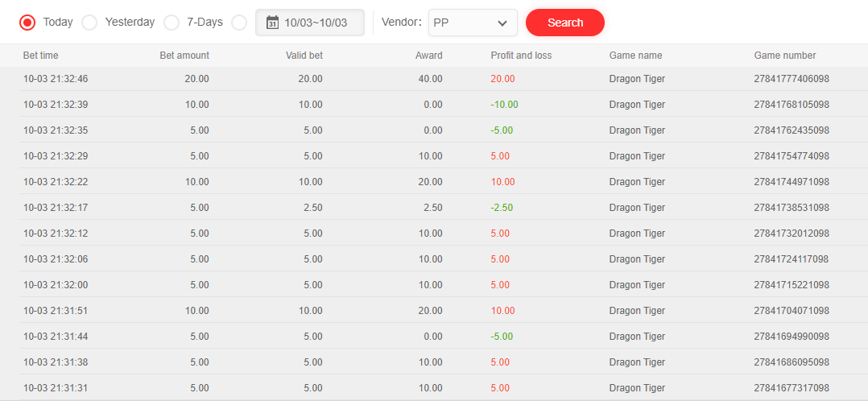This screenshot has height=401, width=868.
Task: Choose the 7-Days radio option
Action: pyautogui.click(x=172, y=23)
